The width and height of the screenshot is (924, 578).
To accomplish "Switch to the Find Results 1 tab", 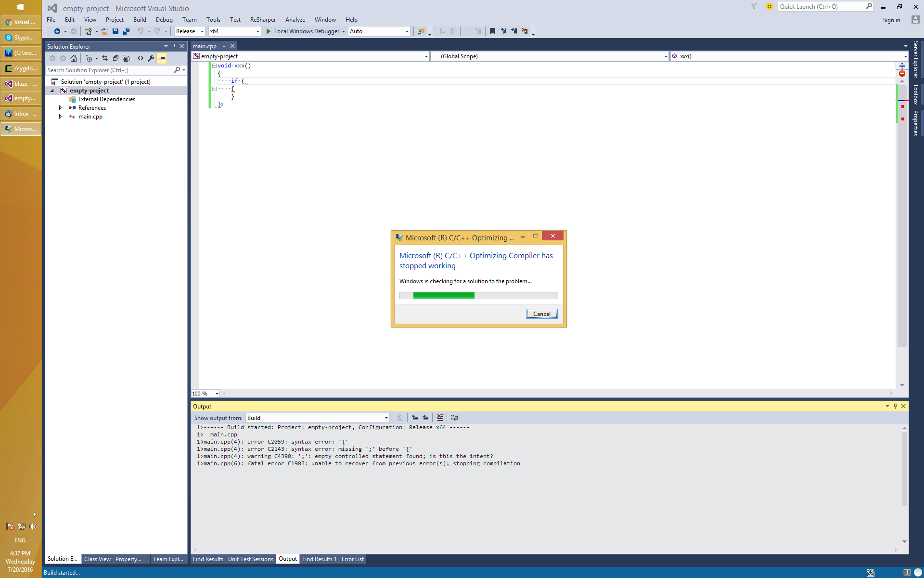I will click(319, 559).
